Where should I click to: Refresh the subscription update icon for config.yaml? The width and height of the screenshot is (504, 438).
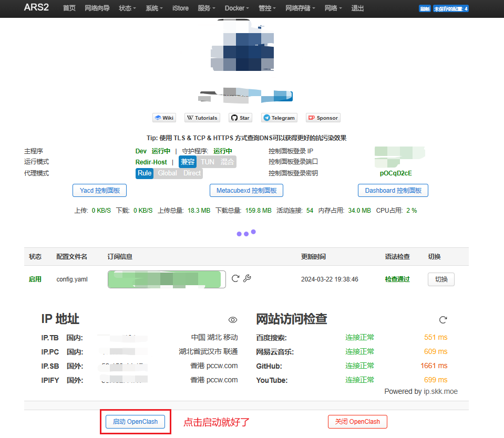click(235, 278)
